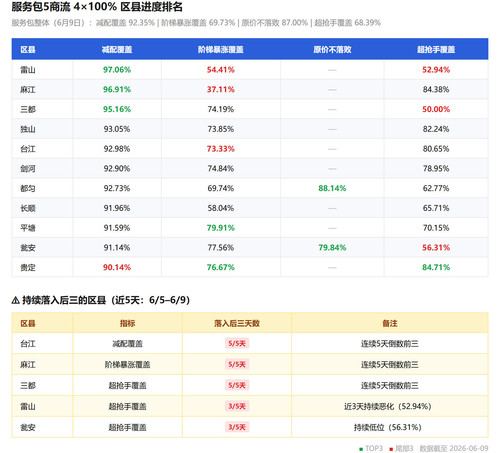Click the green value 84.71%

click(x=436, y=267)
